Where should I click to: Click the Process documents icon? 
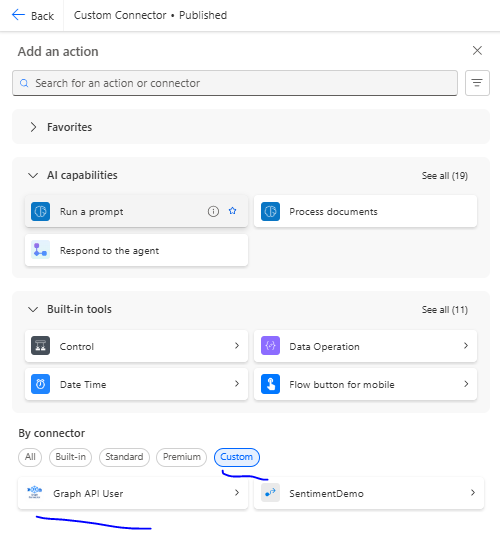[x=270, y=211]
